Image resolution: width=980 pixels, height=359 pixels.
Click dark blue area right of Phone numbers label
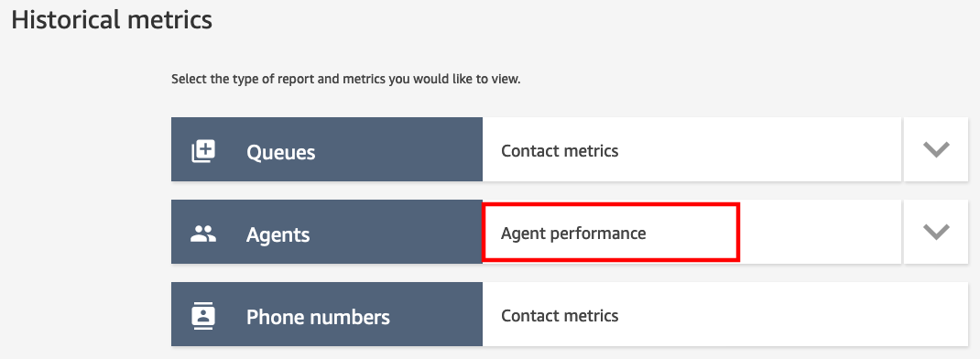pos(438,315)
